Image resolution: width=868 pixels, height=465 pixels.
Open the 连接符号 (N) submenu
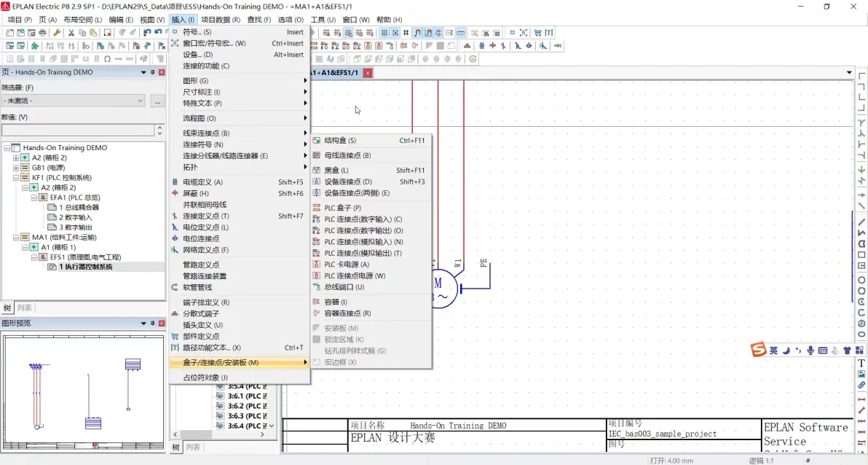(240, 144)
